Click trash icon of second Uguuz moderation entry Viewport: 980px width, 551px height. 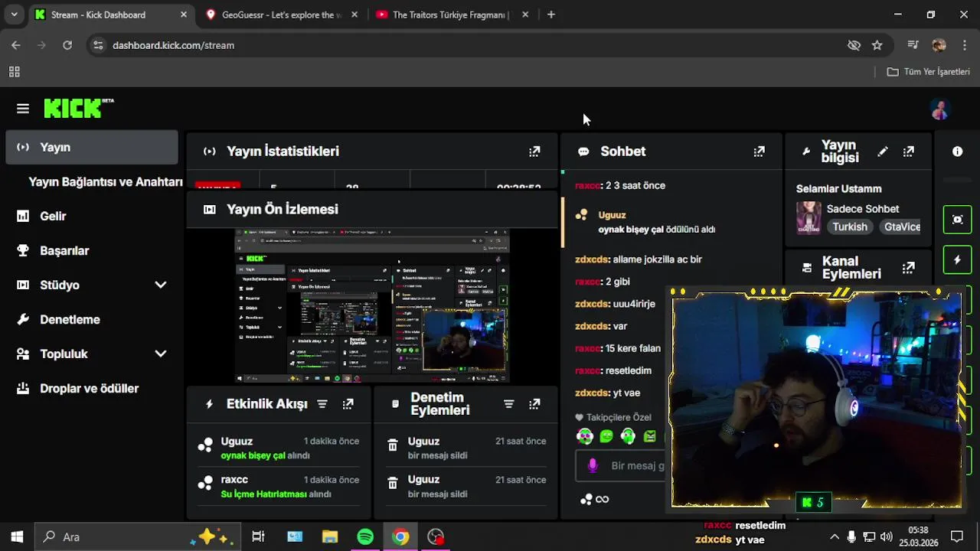(393, 484)
